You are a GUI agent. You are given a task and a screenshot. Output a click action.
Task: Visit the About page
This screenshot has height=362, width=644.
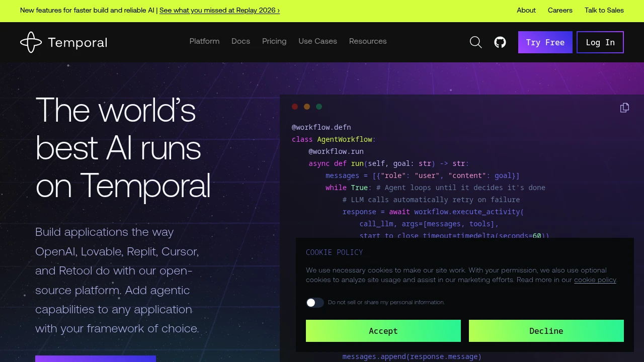point(526,10)
